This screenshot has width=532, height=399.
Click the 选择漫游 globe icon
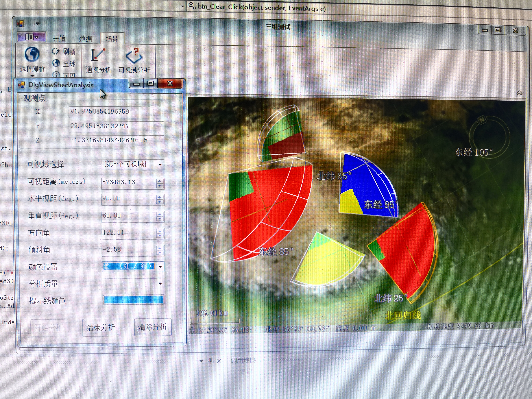pos(32,54)
